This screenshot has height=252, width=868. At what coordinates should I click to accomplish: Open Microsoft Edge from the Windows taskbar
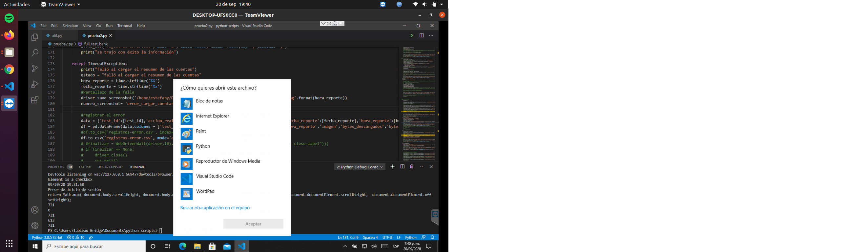point(183,247)
